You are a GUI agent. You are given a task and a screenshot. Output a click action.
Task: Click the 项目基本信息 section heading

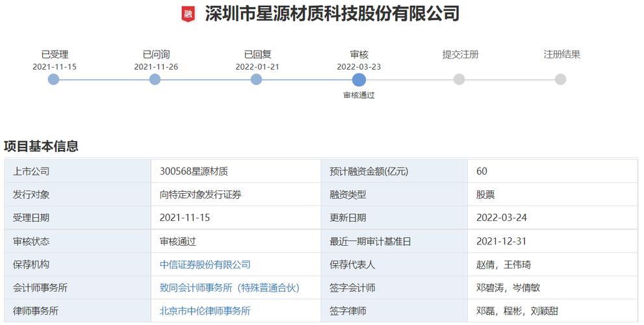(41, 146)
